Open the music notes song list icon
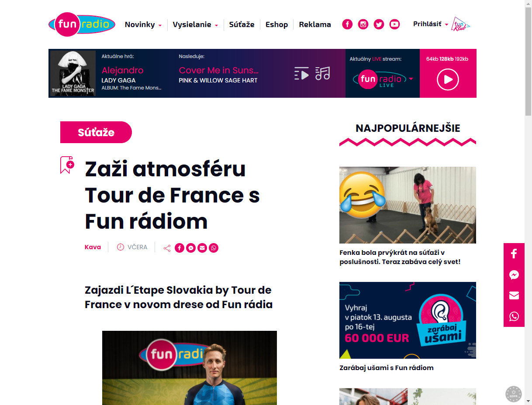Screen dimensions: 532x405 coord(323,73)
